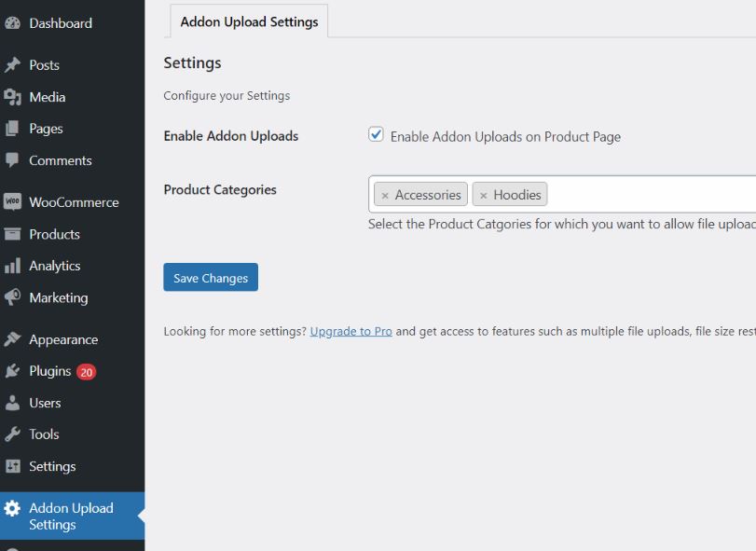The width and height of the screenshot is (756, 551).
Task: Select Addon Upload Settings in sidebar
Action: 73,516
